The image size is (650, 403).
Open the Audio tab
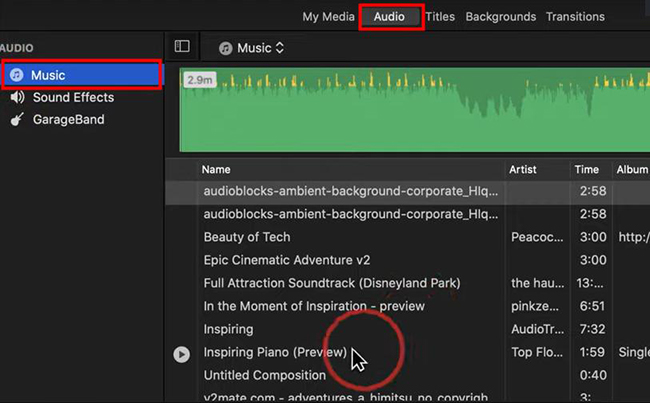coord(389,17)
